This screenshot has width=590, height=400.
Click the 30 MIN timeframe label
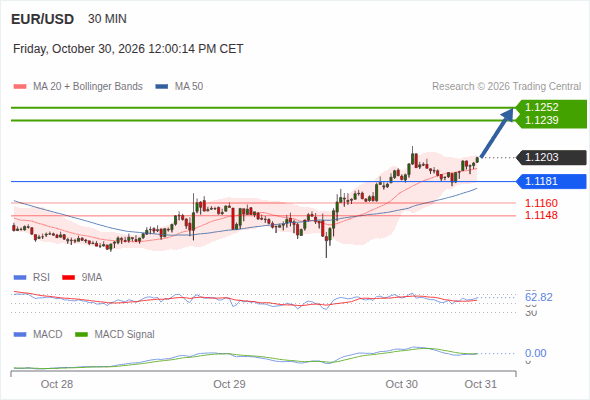click(x=107, y=19)
